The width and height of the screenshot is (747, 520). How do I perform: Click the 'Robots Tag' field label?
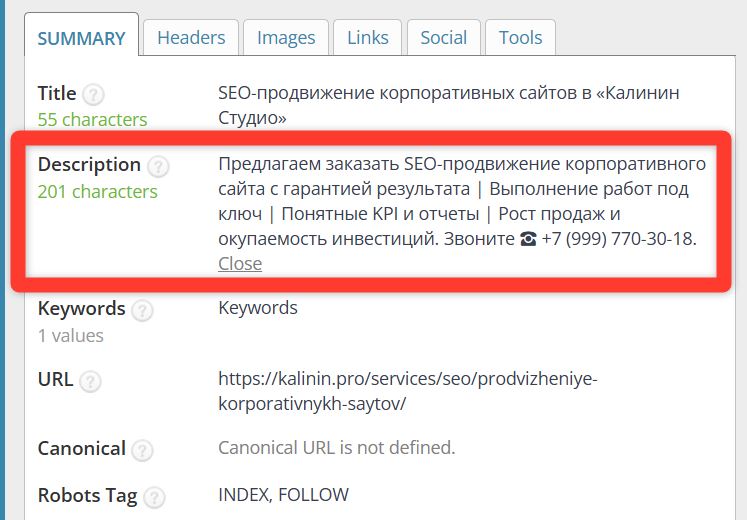click(87, 496)
